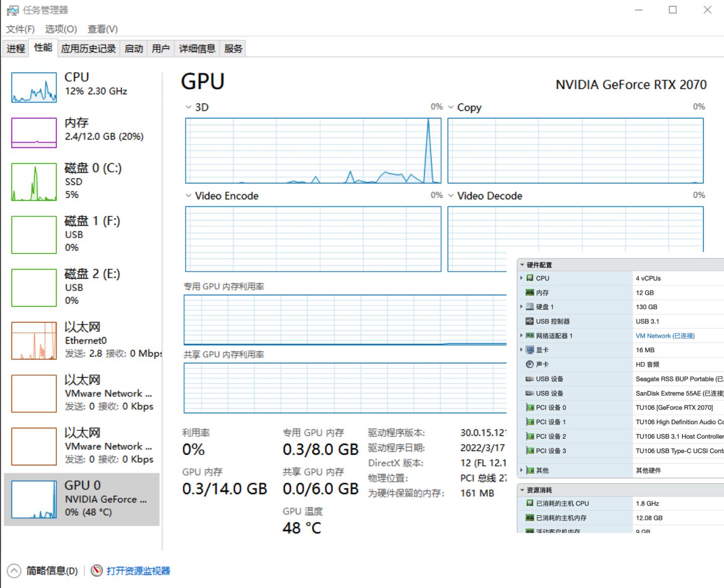Screen dimensions: 724x588
Task: Click the 已消耗的主机内存 icon
Action: point(529,518)
